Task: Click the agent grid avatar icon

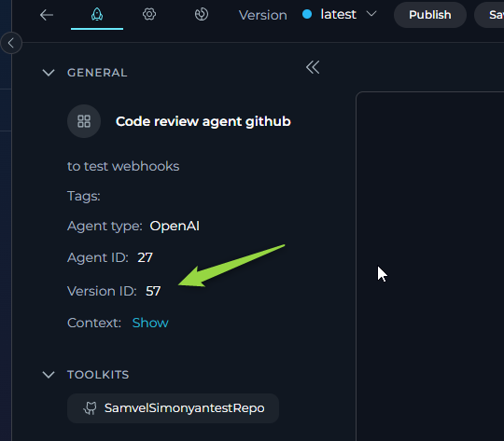Action: (84, 121)
